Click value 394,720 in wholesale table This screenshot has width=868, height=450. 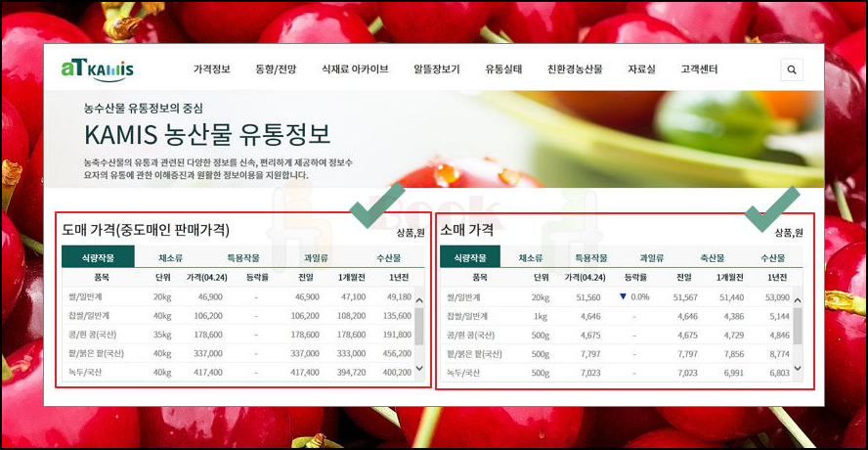tap(351, 373)
